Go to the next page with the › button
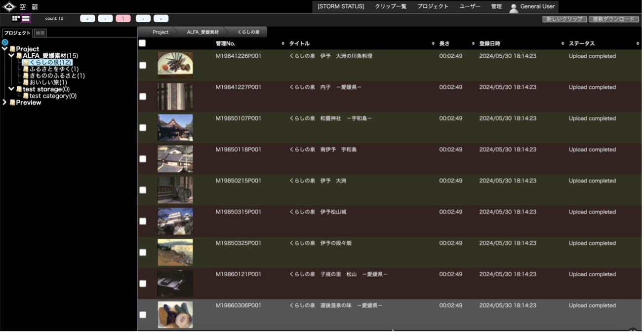 (143, 19)
